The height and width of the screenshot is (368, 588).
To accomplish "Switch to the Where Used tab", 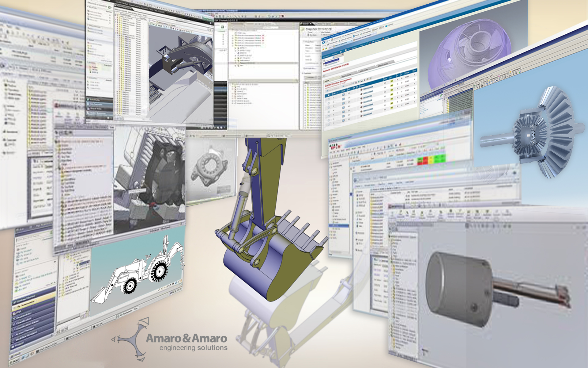I will (x=383, y=65).
